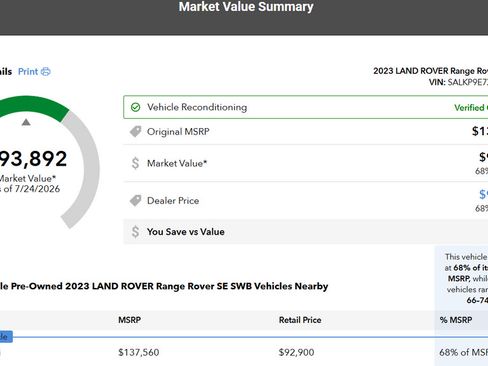Sort by the Retail Price column header
The image size is (488, 366).
point(300,320)
